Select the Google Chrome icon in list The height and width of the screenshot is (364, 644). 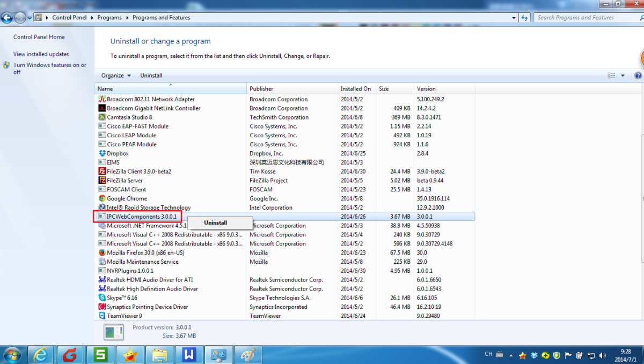(x=103, y=198)
